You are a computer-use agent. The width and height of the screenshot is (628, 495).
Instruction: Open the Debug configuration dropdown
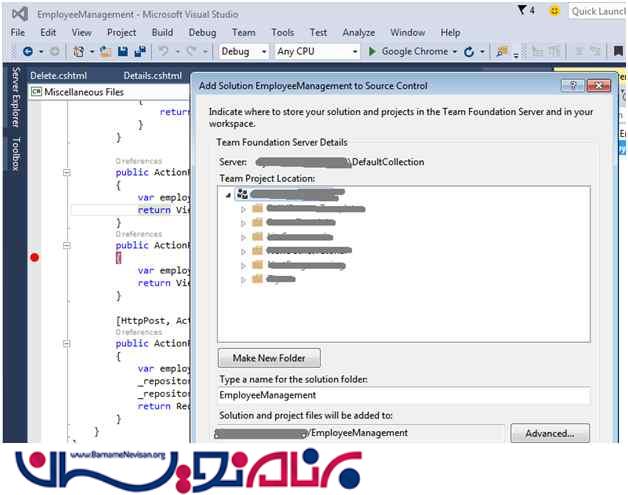coord(243,51)
